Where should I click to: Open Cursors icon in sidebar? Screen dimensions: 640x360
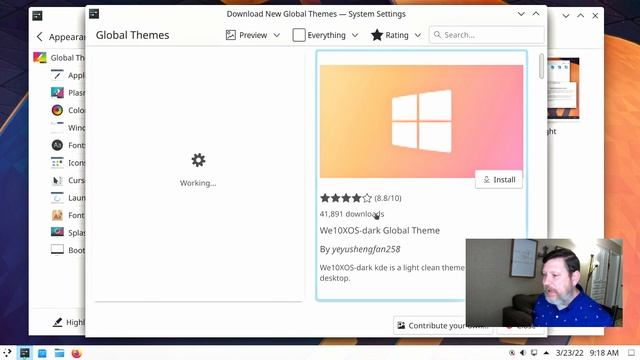click(x=57, y=180)
